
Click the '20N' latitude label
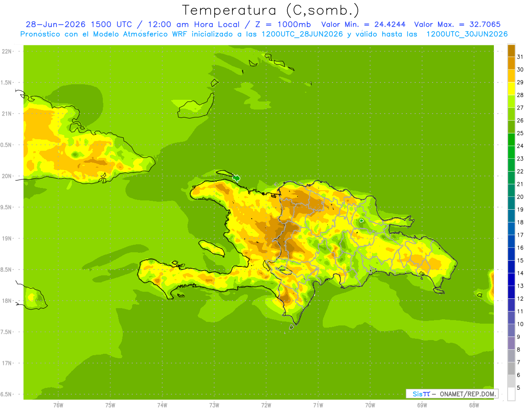(7, 176)
